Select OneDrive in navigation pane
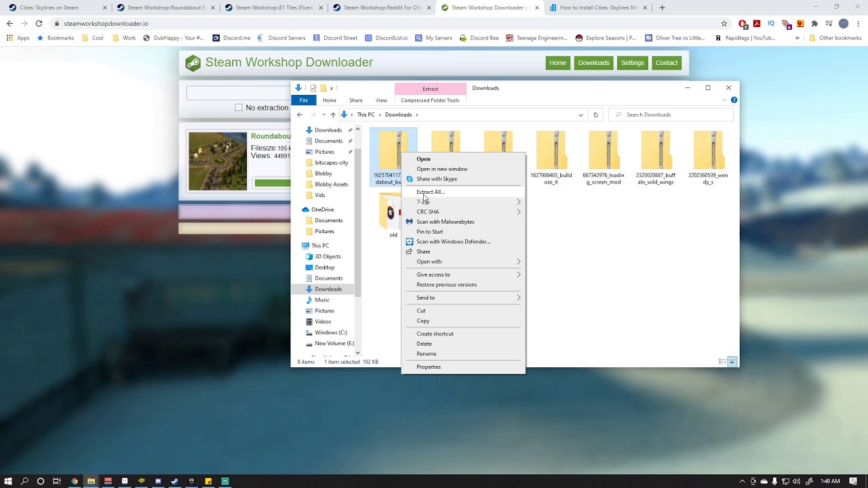The height and width of the screenshot is (488, 868). click(x=322, y=209)
